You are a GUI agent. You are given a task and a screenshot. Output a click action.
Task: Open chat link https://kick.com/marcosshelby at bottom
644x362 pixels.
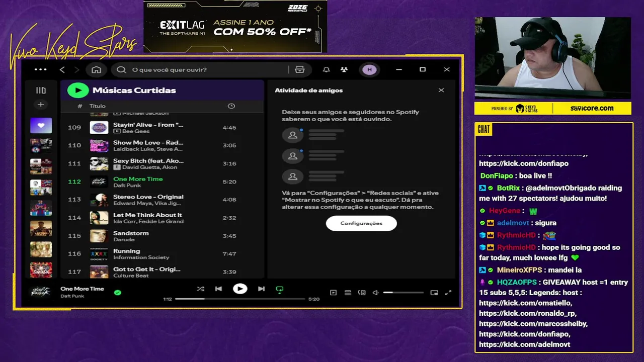(533, 324)
